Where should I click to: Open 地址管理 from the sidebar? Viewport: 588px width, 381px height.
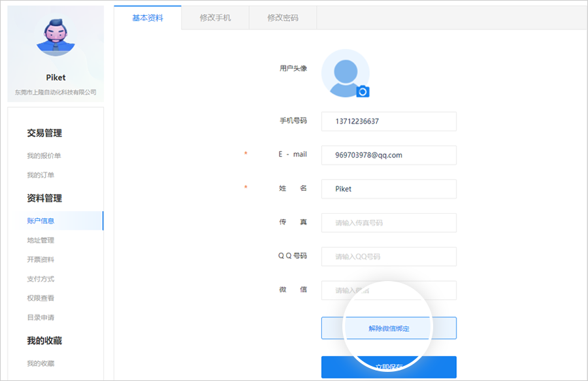[41, 240]
